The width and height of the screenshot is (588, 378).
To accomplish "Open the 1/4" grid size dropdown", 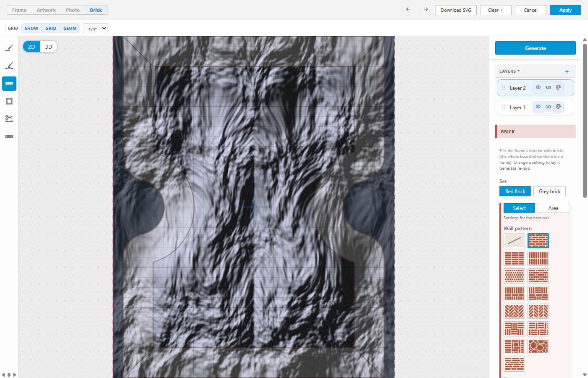I will 95,29.
